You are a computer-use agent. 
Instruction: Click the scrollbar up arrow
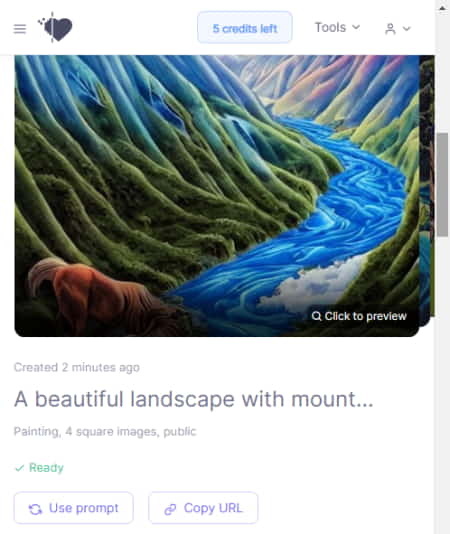(443, 7)
